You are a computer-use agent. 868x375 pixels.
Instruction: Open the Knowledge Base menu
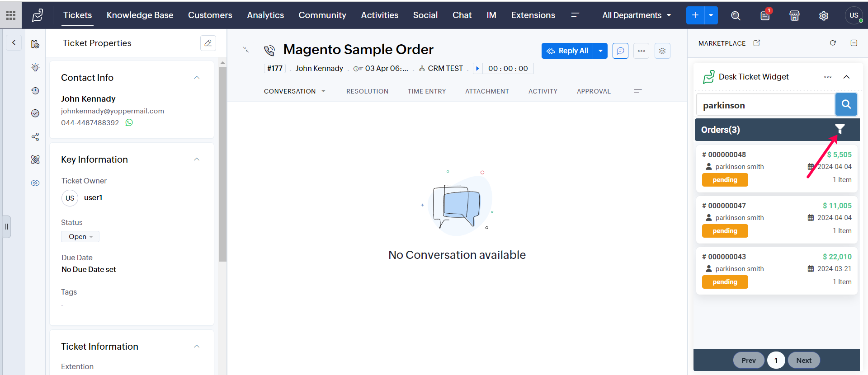[x=140, y=15]
